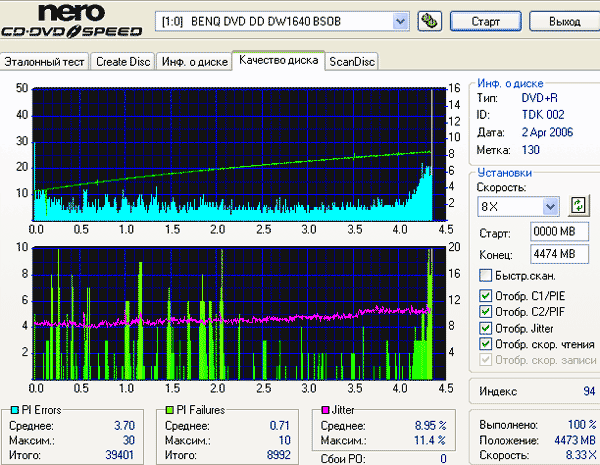Click the magenta Jitter legend square
The height and width of the screenshot is (465, 600).
point(325,410)
